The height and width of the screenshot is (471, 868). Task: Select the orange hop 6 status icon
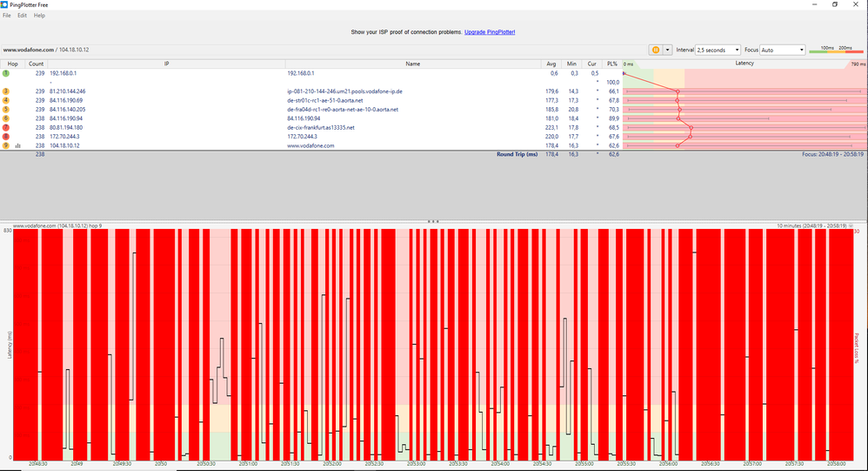tap(6, 118)
